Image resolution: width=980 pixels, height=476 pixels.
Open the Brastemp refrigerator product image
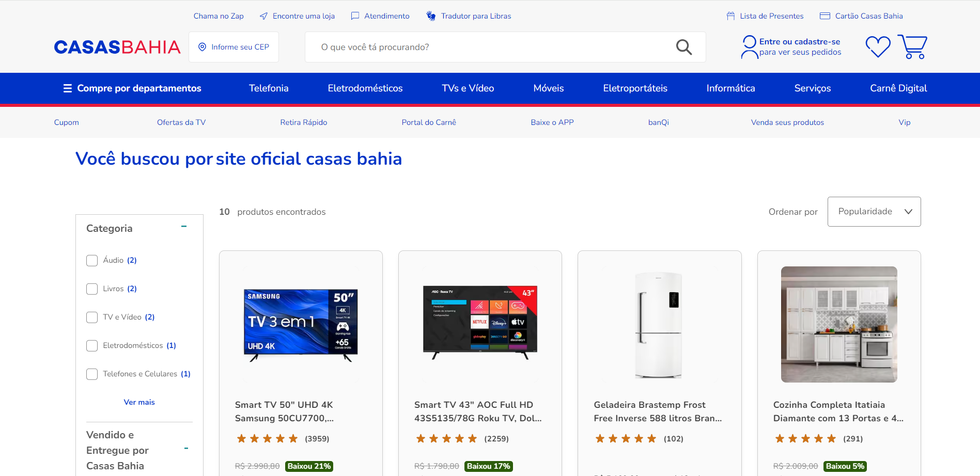(659, 325)
